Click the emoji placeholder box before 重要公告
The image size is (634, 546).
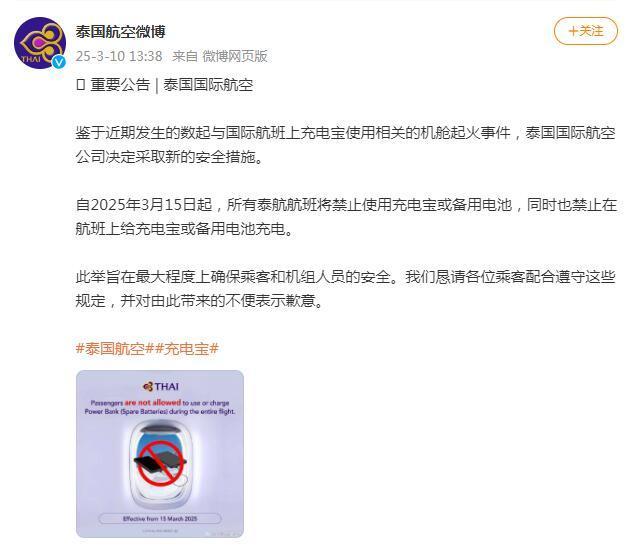pos(80,85)
